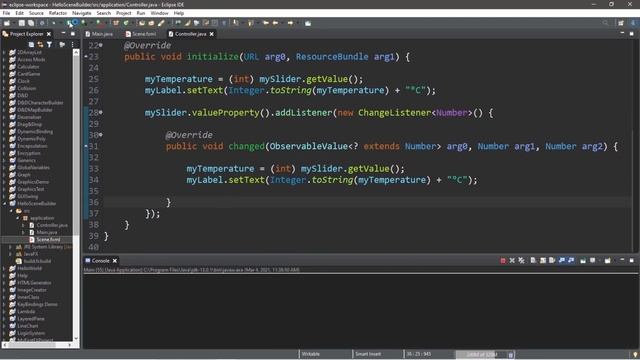The width and height of the screenshot is (640, 360).
Task: Expand the Calculator project
Action: click(5, 67)
